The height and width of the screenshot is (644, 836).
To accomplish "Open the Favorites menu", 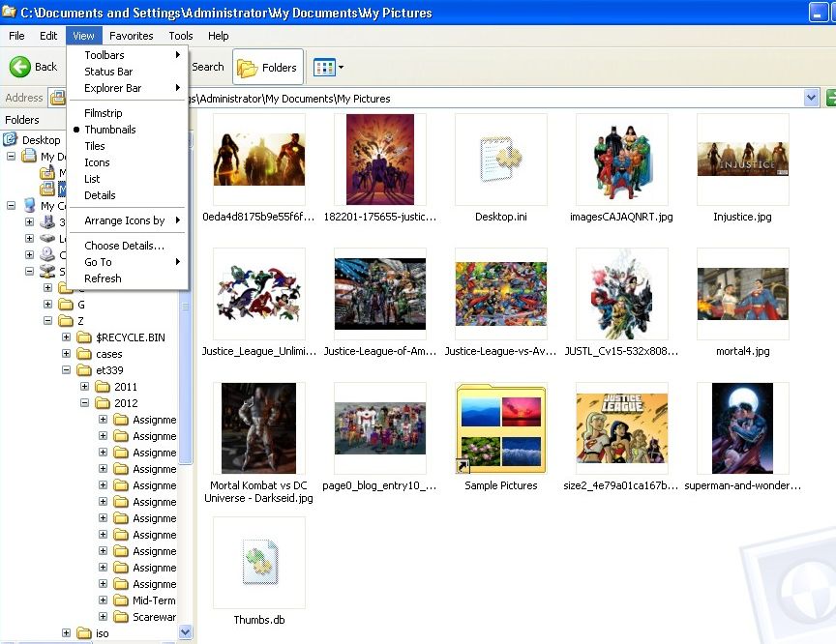I will tap(132, 36).
